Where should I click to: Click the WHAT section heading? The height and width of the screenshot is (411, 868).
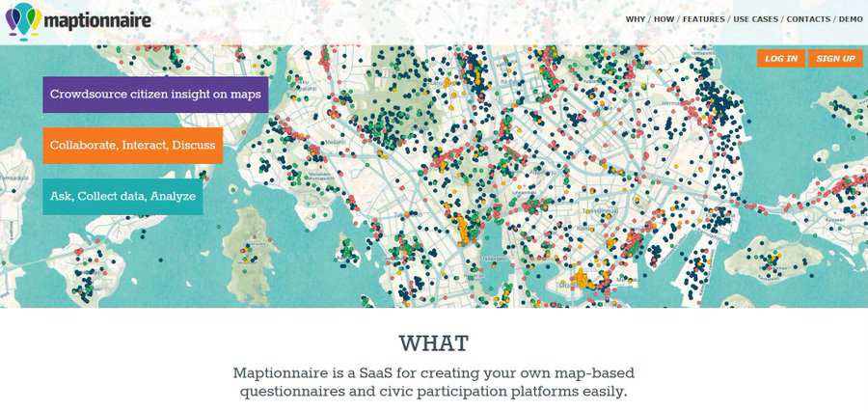(433, 343)
